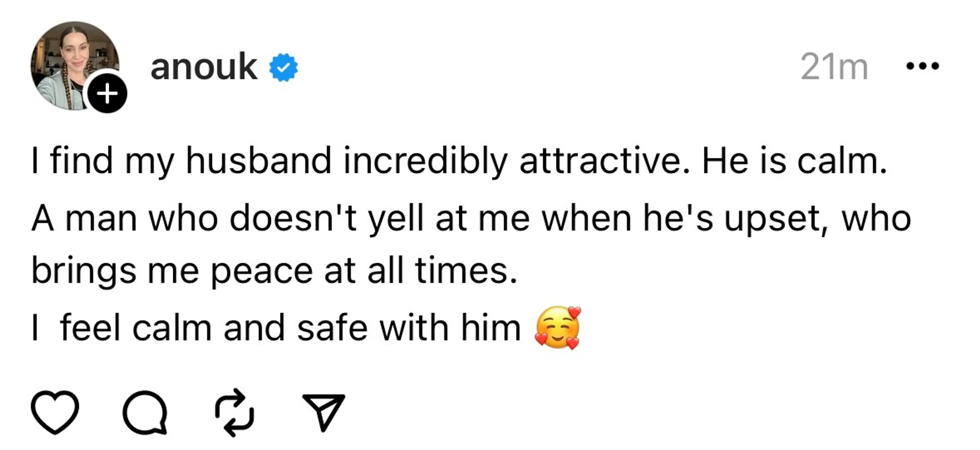This screenshot has height=450, width=980.
Task: Repost using the circular arrows icon
Action: coord(234,412)
